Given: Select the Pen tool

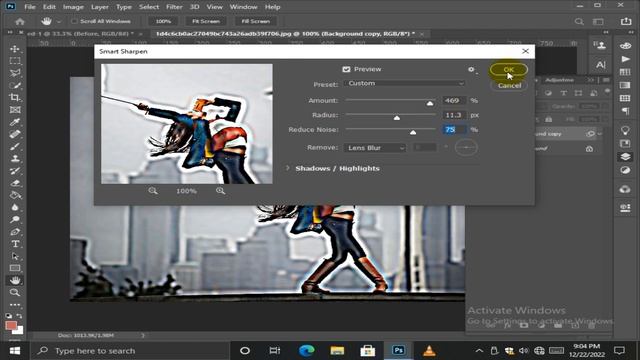Looking at the screenshot, I should click(15, 232).
